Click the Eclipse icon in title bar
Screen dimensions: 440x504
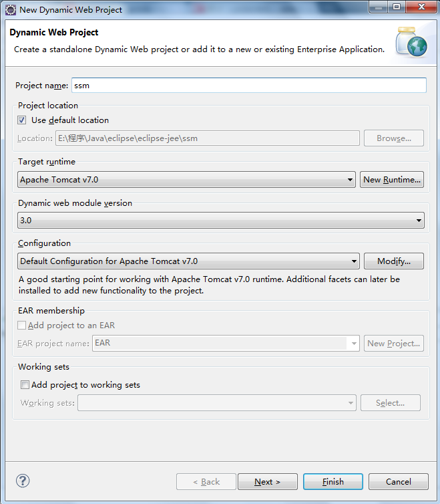pos(11,9)
